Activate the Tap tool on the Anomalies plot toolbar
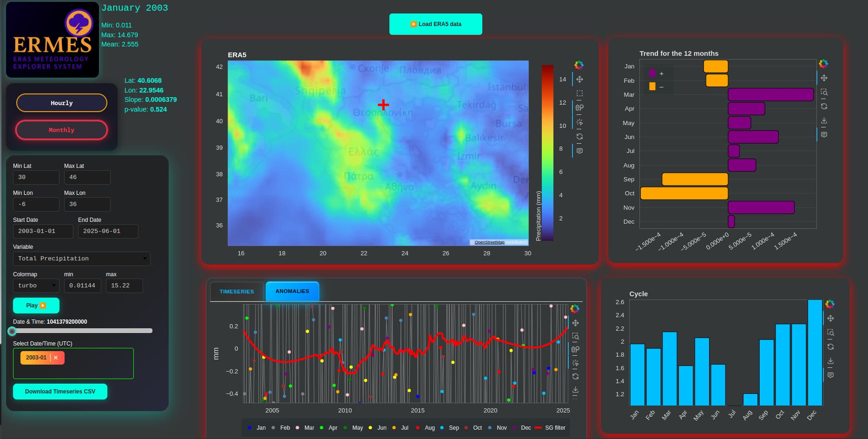868x439 pixels. tap(575, 363)
